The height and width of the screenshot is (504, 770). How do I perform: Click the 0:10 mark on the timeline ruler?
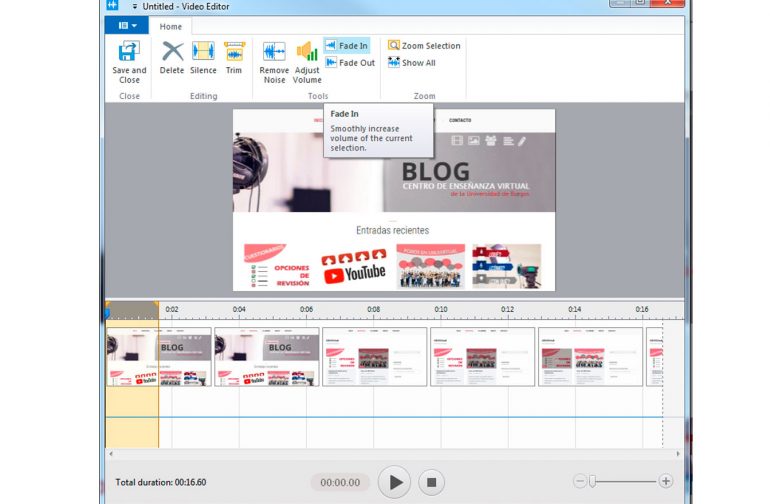click(x=441, y=309)
